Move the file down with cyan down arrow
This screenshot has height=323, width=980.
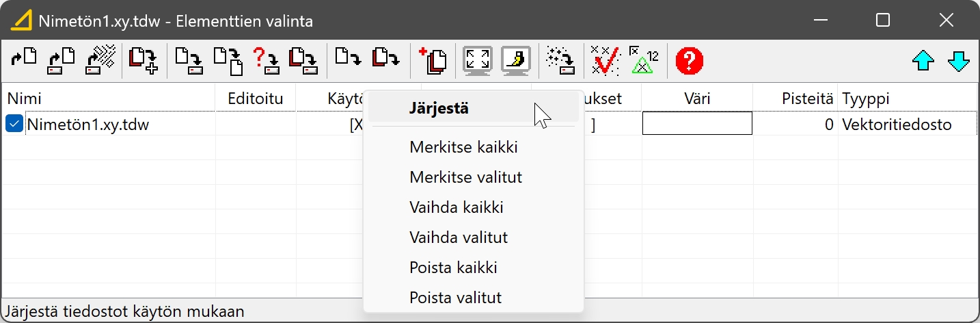click(959, 61)
